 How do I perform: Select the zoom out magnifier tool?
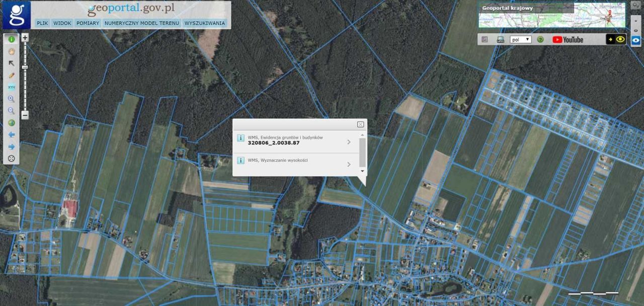coord(11,111)
